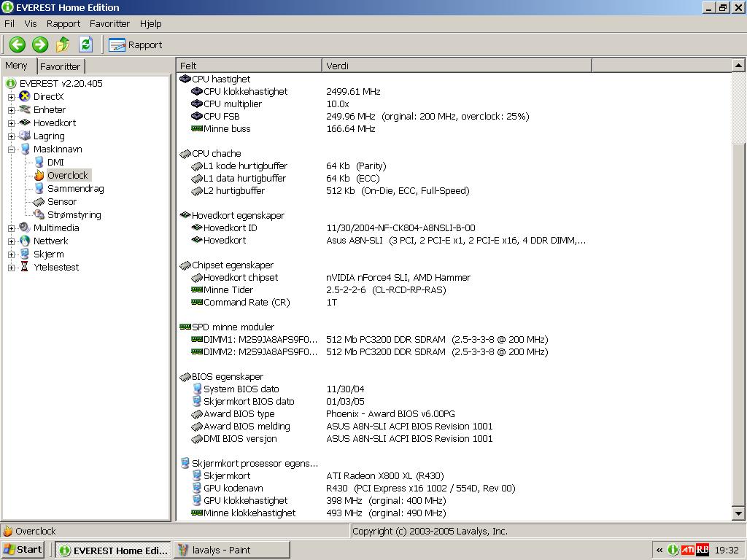The width and height of the screenshot is (747, 560).
Task: Click the ATI tray icon
Action: pyautogui.click(x=687, y=550)
